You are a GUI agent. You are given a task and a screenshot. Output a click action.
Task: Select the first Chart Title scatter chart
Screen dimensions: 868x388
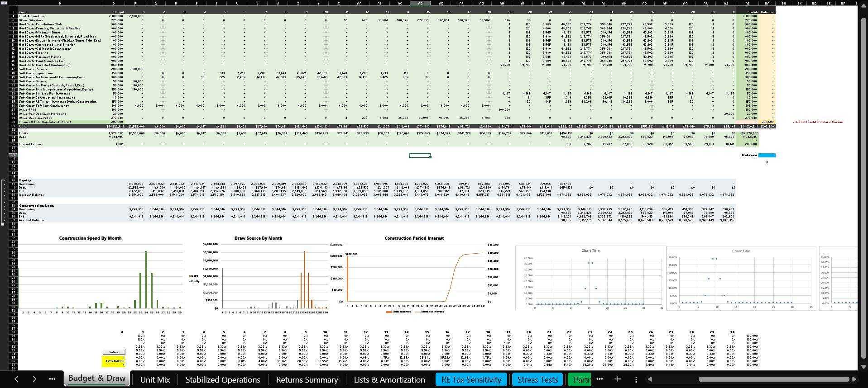coord(590,278)
